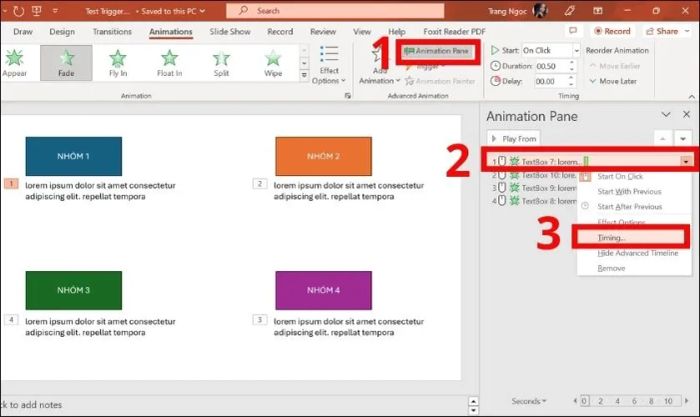Viewport: 700px width, 417px height.
Task: Open the Slide Show tab
Action: pos(230,32)
